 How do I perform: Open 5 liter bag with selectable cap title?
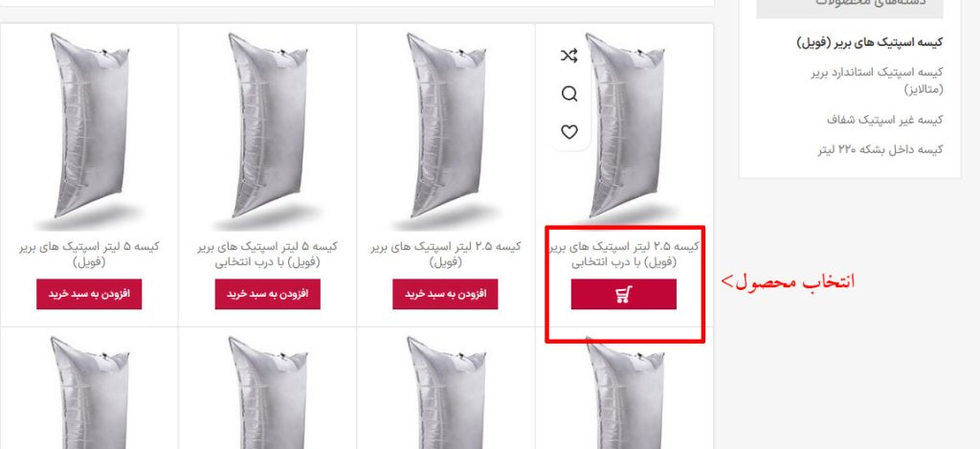pos(268,255)
